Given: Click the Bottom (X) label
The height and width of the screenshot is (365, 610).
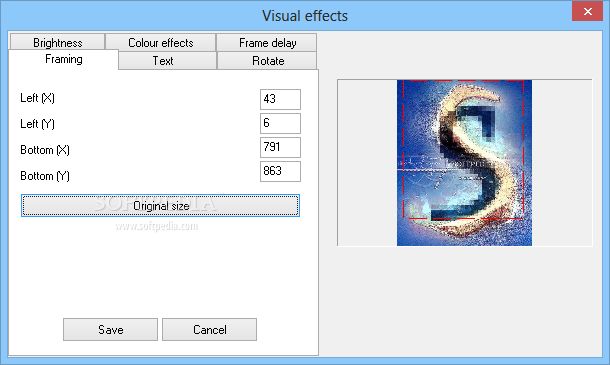Looking at the screenshot, I should click(45, 150).
